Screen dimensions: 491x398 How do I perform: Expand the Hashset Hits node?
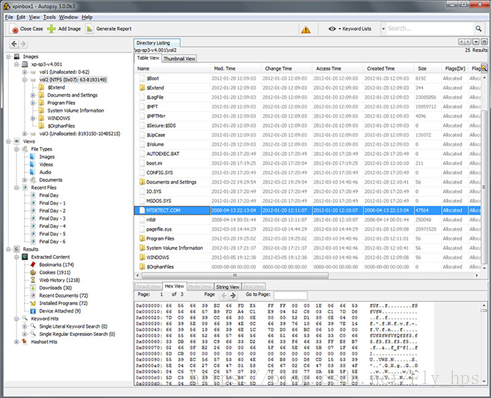tap(16, 342)
